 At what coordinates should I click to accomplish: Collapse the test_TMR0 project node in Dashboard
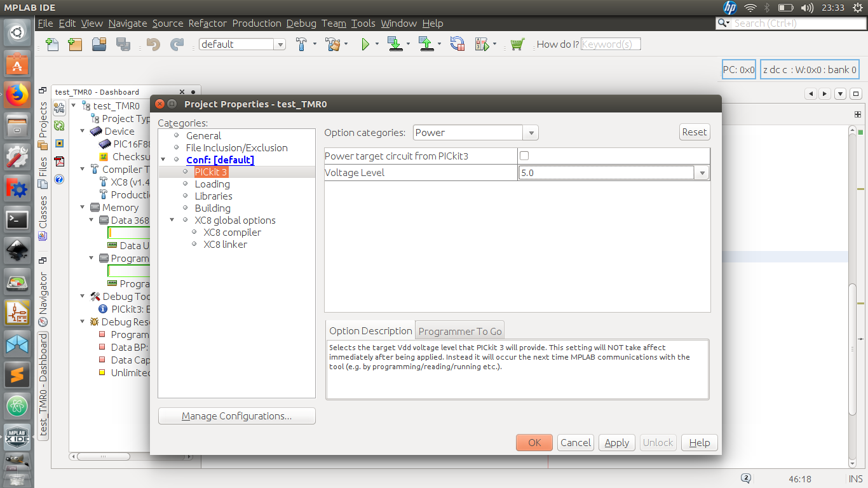tap(74, 106)
